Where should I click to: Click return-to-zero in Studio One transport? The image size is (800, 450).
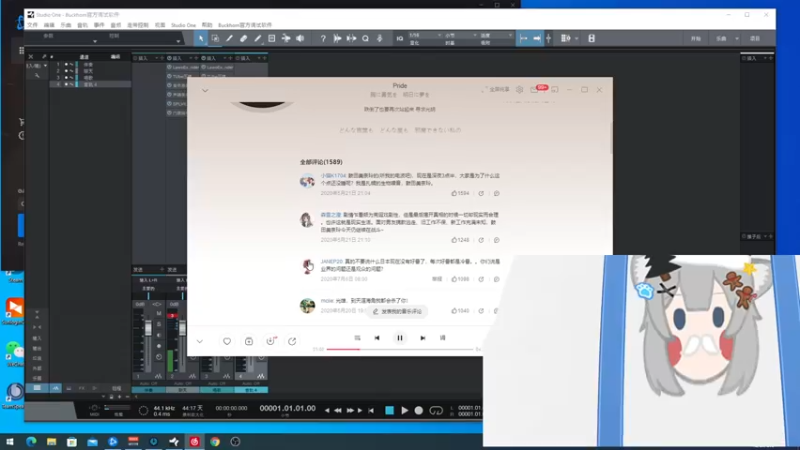371,410
